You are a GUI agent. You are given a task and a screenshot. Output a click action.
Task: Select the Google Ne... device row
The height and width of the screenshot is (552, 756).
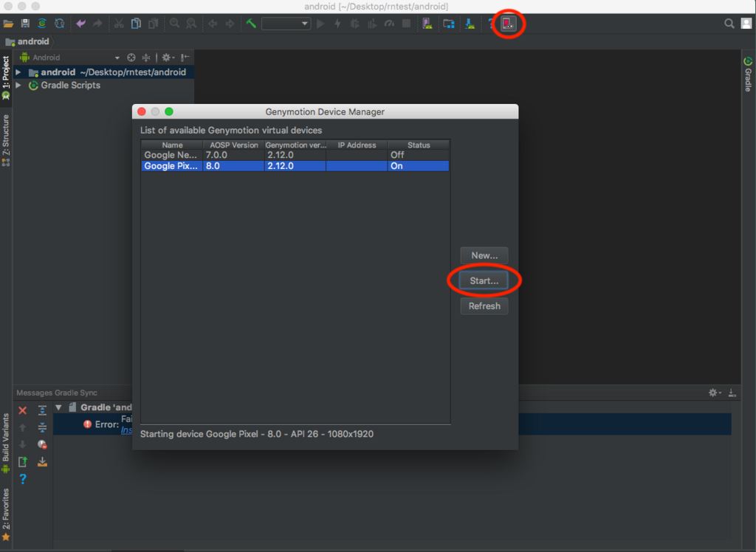click(295, 155)
